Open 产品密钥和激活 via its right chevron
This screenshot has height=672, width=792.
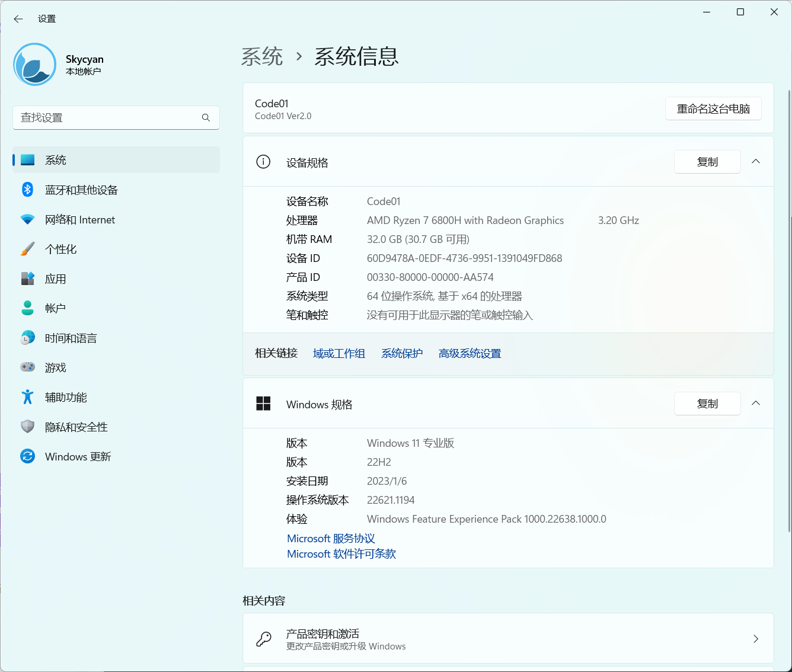coord(756,639)
